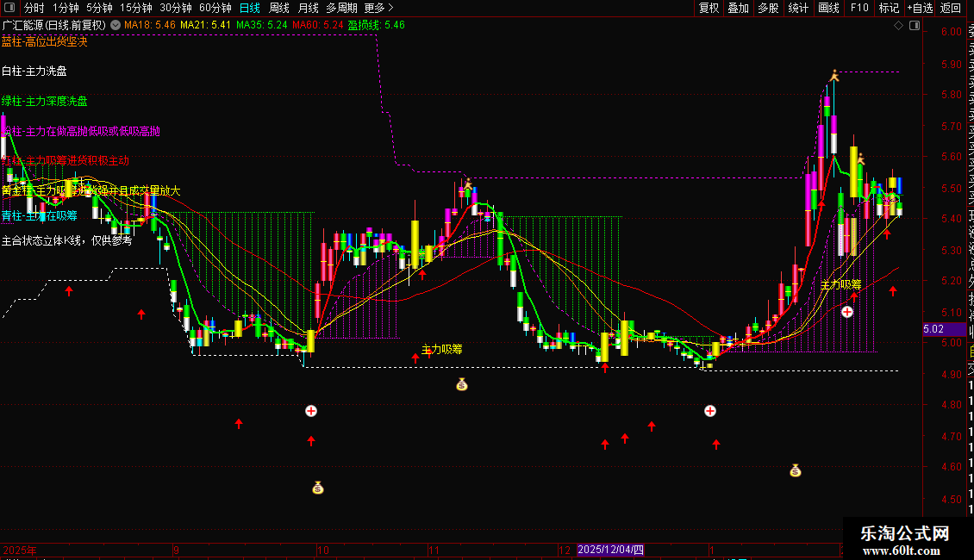Viewport: 974px width, 560px height.
Task: Toggle the right panel icon near 6.00
Action: [x=915, y=26]
